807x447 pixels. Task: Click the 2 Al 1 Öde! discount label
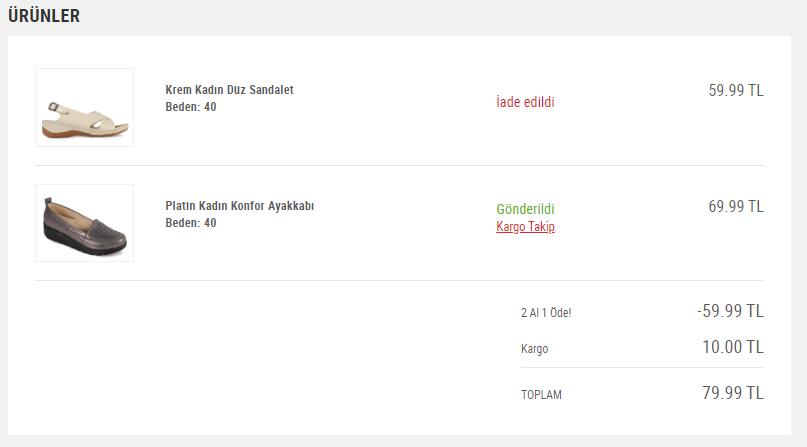546,313
